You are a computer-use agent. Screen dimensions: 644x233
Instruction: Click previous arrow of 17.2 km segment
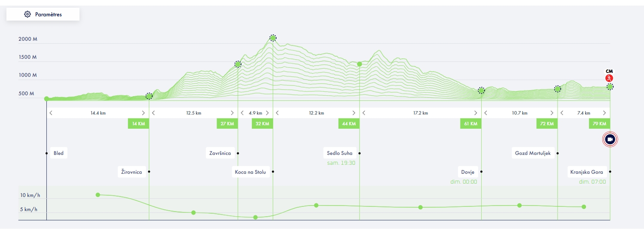(364, 113)
